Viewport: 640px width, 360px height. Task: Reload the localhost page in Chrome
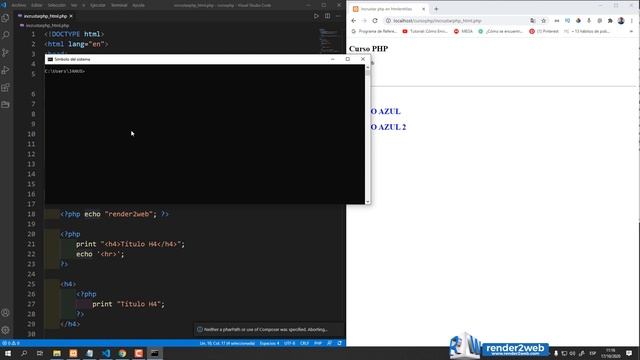(x=375, y=21)
